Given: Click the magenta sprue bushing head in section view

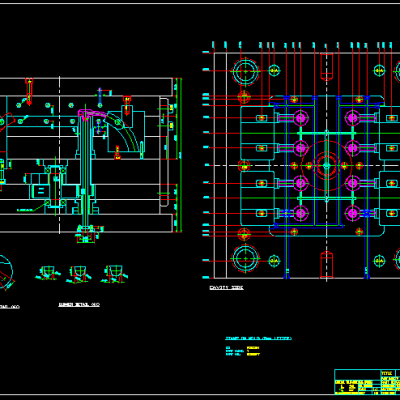Looking at the screenshot, I should point(87,113).
